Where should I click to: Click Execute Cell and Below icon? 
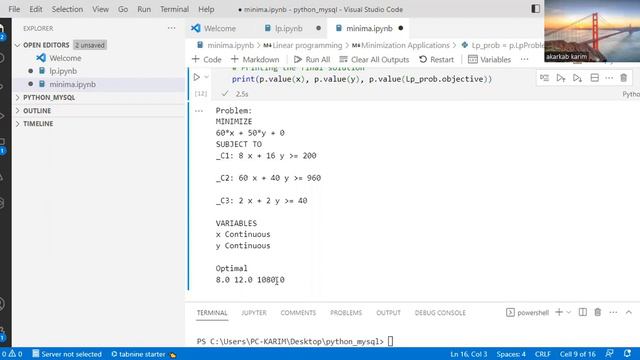tap(577, 78)
